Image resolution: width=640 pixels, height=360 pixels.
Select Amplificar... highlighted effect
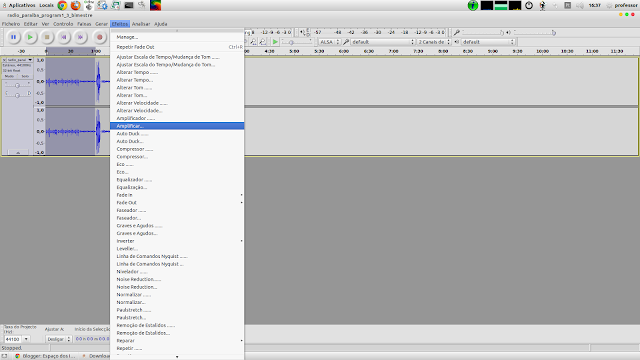click(x=177, y=126)
